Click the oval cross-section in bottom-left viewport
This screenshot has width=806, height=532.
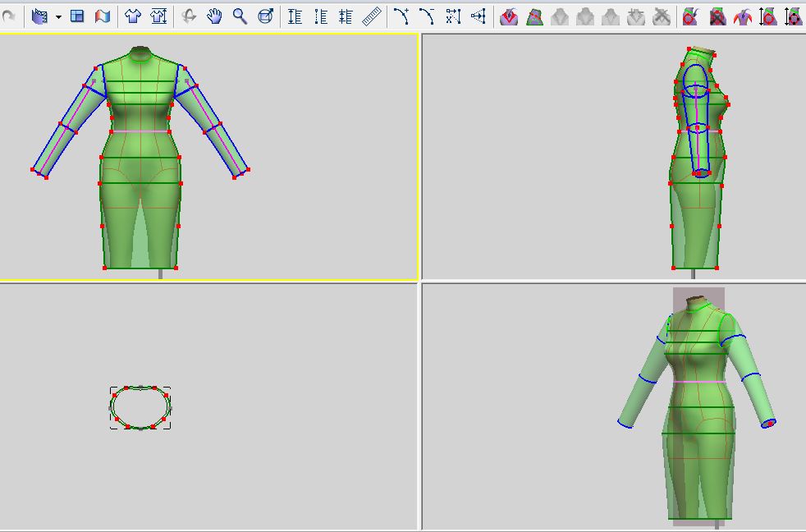pyautogui.click(x=140, y=407)
